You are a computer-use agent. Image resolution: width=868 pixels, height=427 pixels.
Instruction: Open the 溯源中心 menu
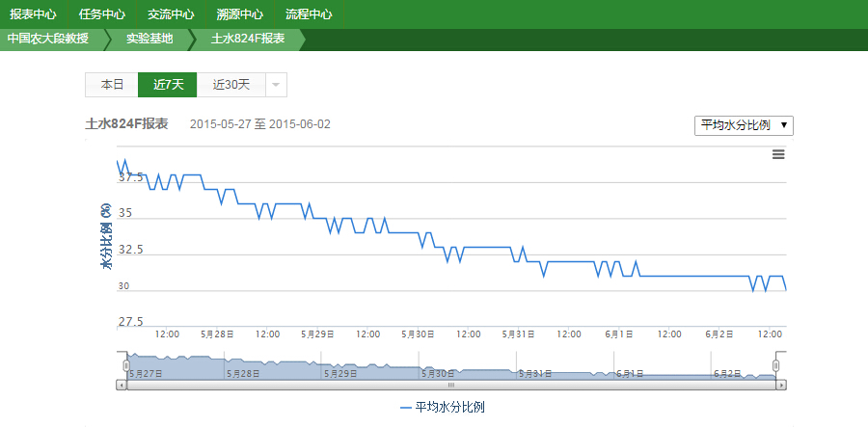click(x=240, y=14)
